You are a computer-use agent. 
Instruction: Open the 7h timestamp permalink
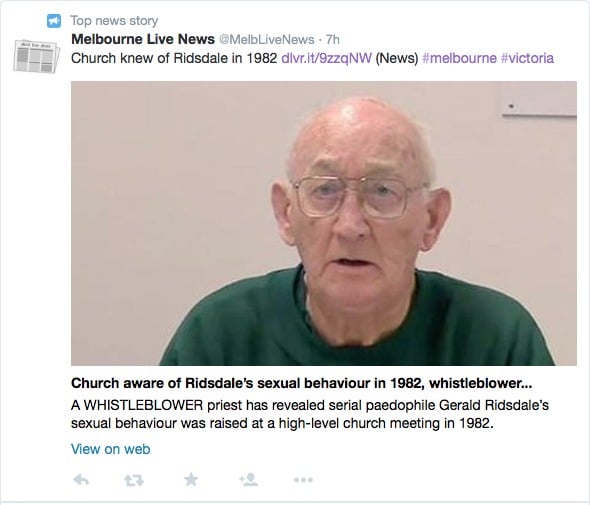point(333,40)
